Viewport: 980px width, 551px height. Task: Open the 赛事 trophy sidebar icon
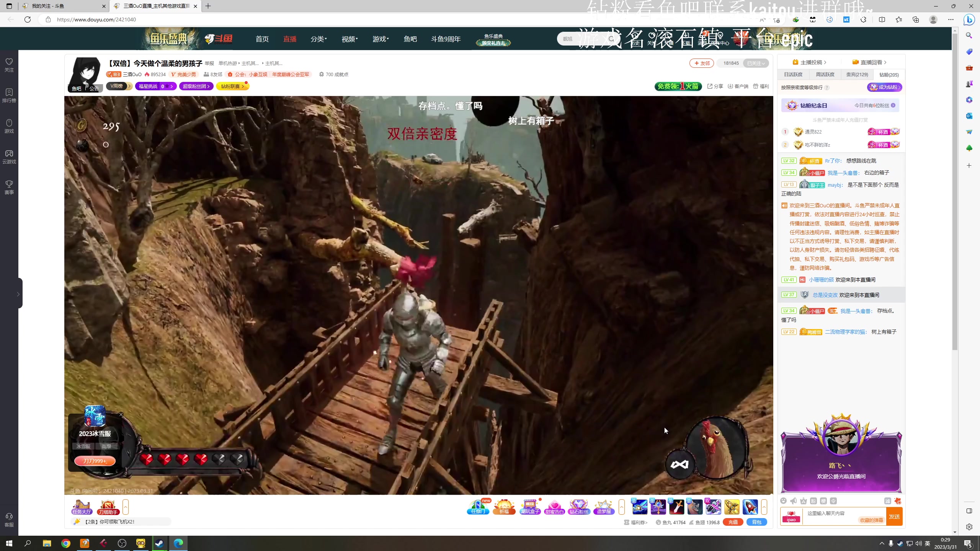(x=9, y=187)
